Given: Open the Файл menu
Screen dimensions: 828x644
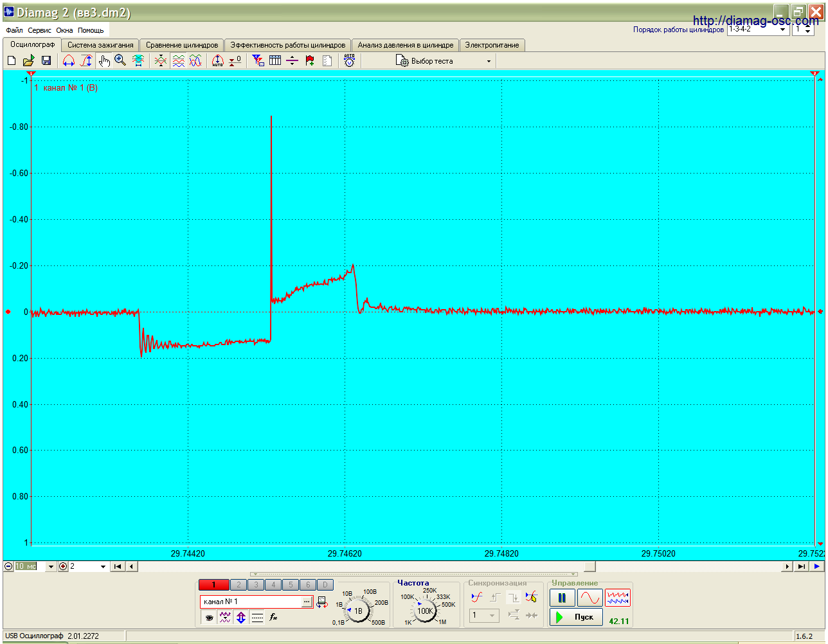Looking at the screenshot, I should point(14,30).
